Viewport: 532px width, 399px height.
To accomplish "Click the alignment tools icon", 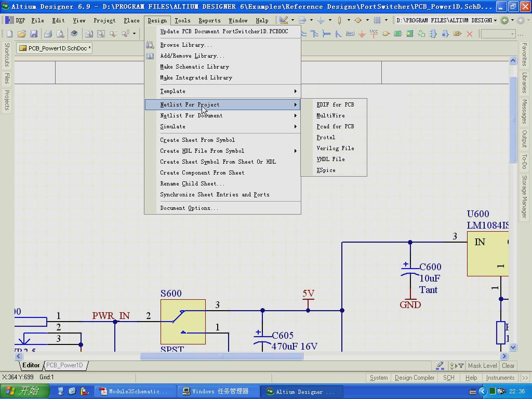I will [x=302, y=20].
